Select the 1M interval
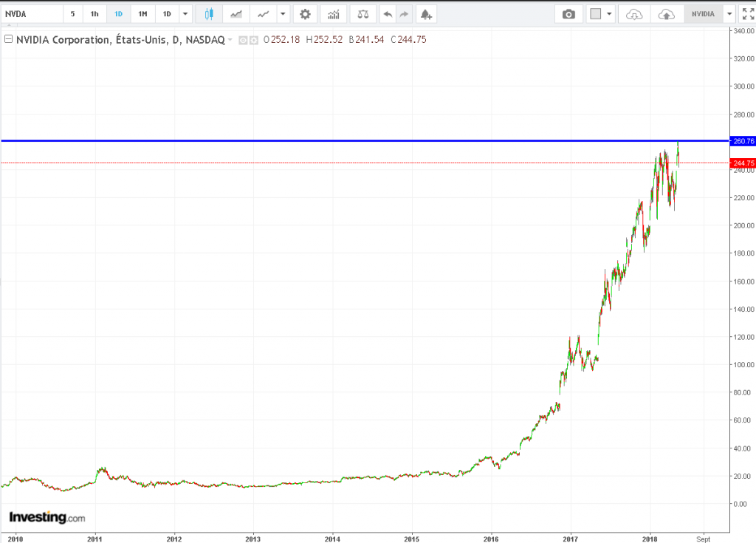The width and height of the screenshot is (756, 543). coord(142,14)
